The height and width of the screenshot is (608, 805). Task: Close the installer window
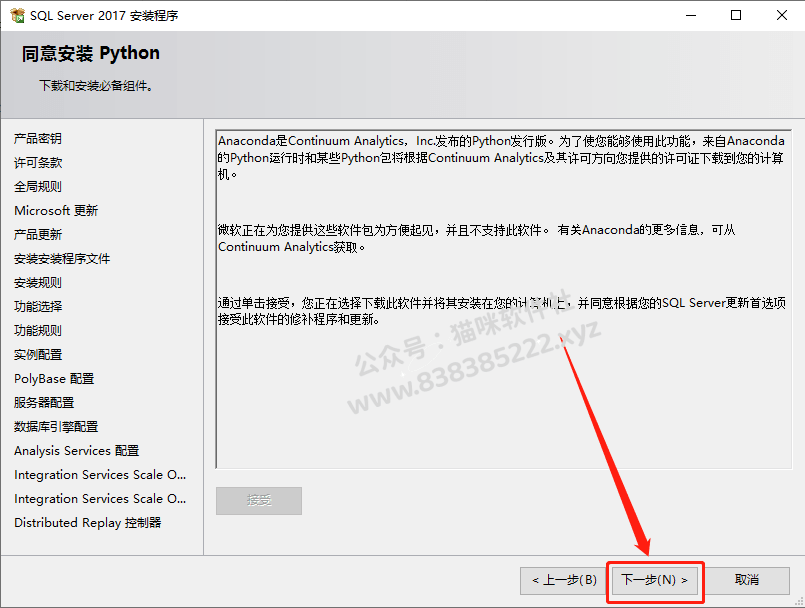[781, 15]
